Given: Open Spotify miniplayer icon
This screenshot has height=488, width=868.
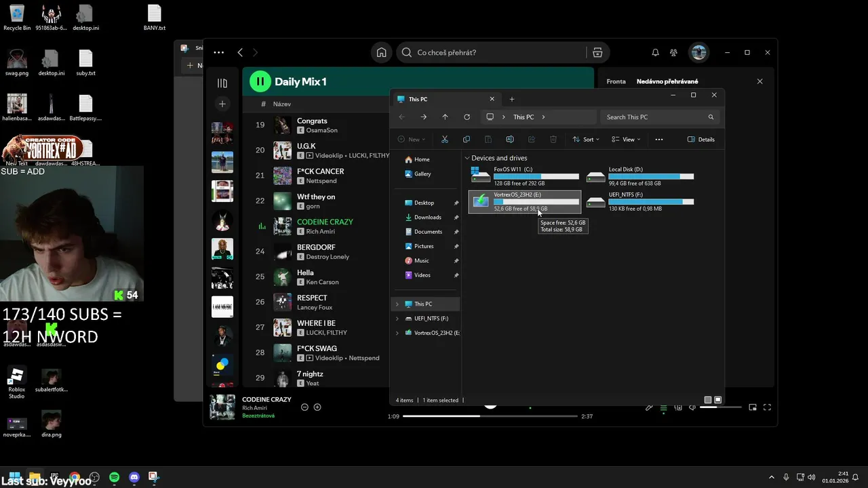Looking at the screenshot, I should point(753,407).
